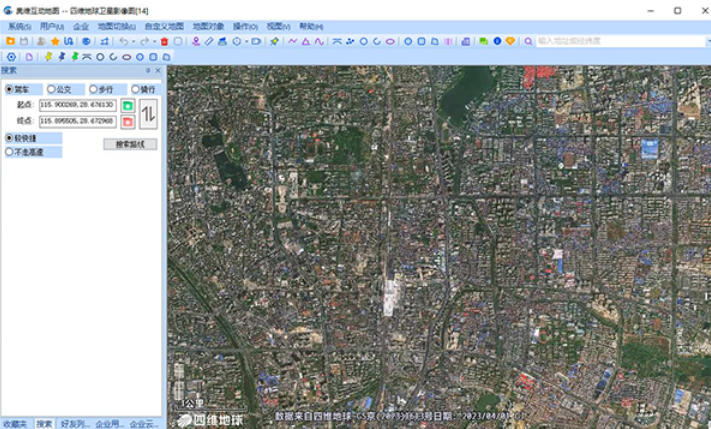
Task: Click the yellow star favorites toolbar icon
Action: pyautogui.click(x=55, y=42)
